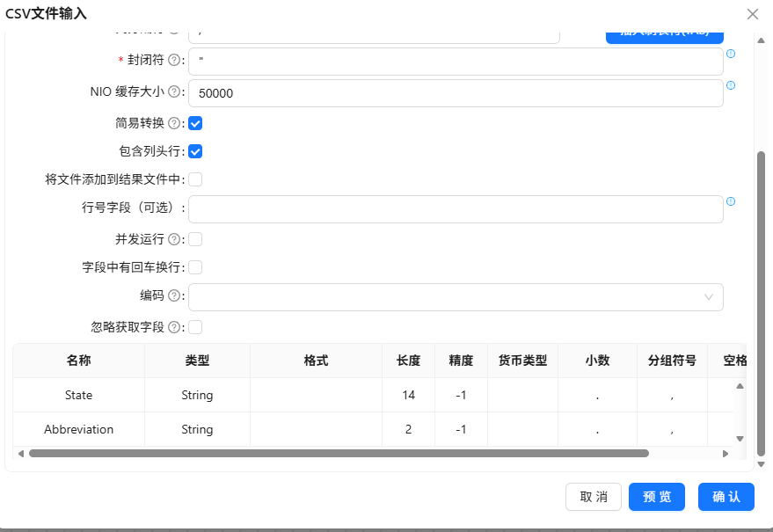Click variable icon right of 行号字段 input
Viewport: 773px width, 532px height.
coord(731,201)
